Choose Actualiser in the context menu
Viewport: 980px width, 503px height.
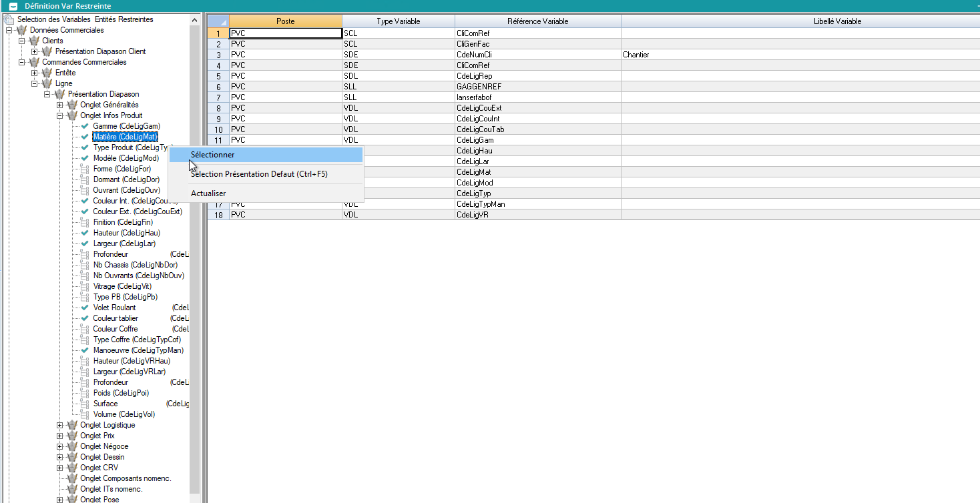[208, 193]
